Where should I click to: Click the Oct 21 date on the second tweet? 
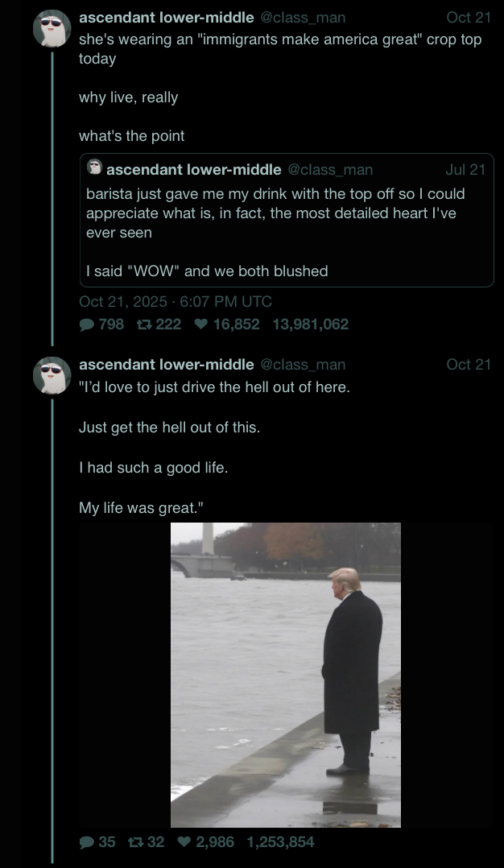coord(469,365)
